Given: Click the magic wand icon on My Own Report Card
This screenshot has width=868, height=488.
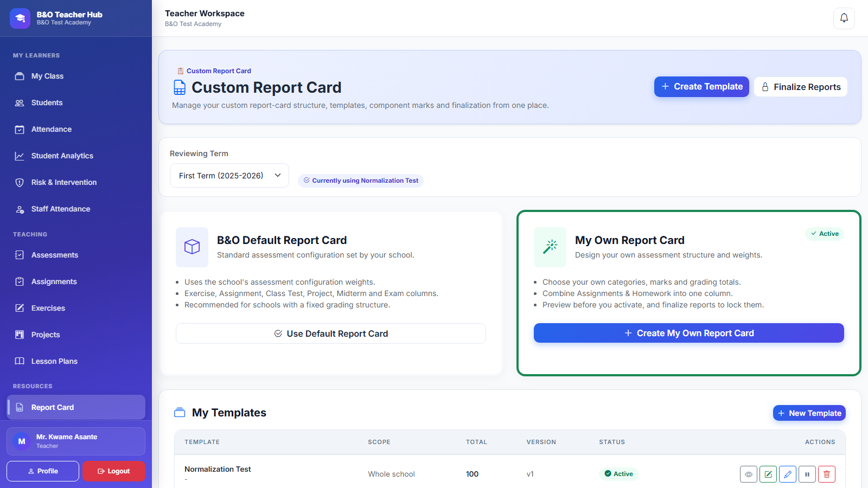Looking at the screenshot, I should click(550, 247).
